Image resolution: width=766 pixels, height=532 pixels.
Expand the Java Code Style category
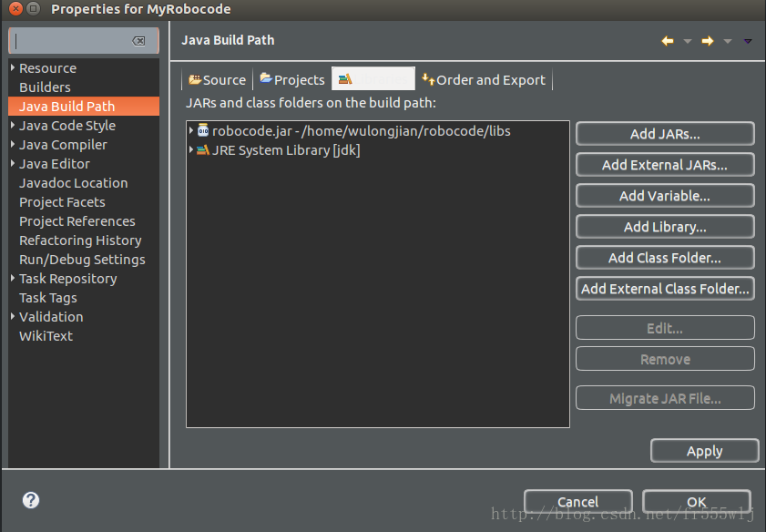(x=13, y=125)
